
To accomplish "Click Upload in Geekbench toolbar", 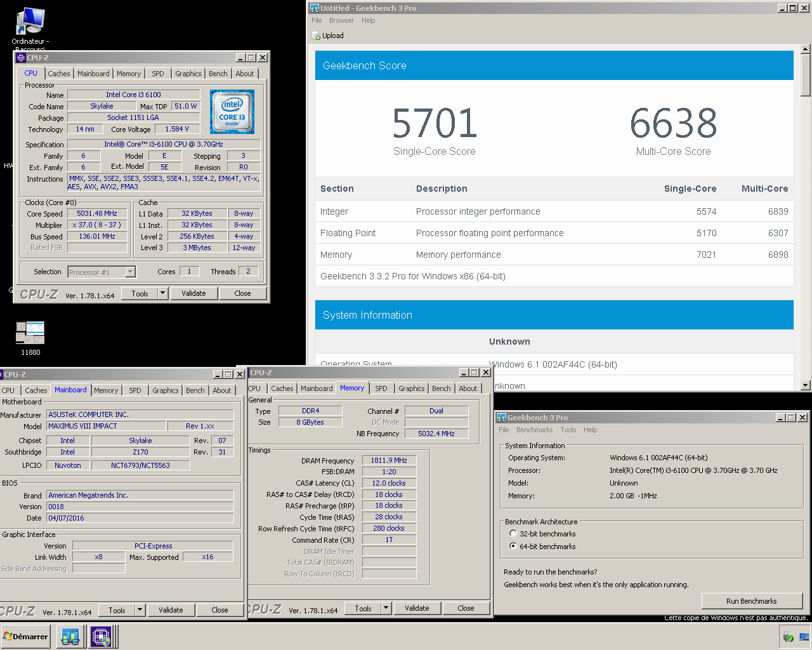I will (x=328, y=36).
